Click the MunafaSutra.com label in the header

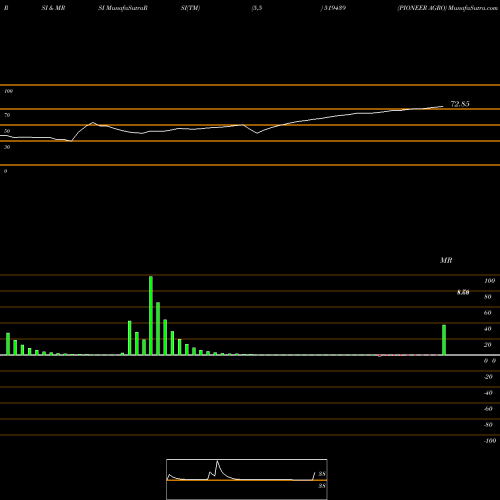(473, 8)
